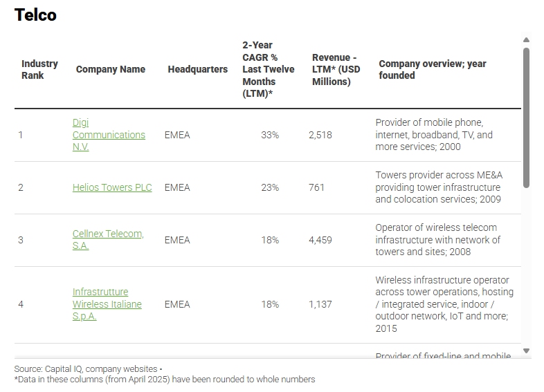Select the Headquarters column header
Screen dimensions: 544x392
[197, 69]
